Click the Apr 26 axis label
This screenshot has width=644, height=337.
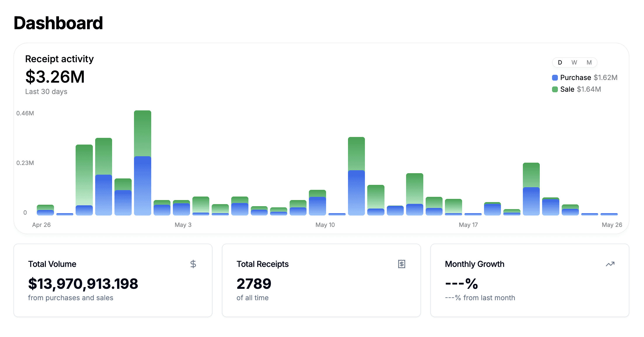pos(41,225)
